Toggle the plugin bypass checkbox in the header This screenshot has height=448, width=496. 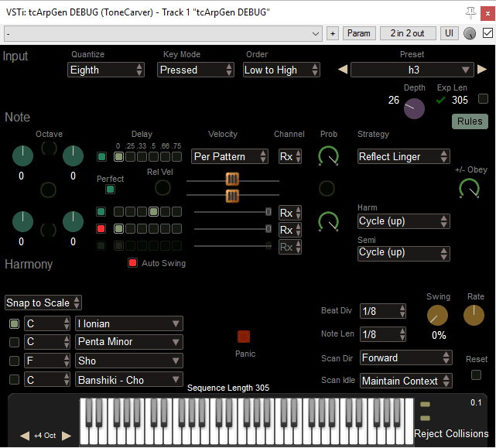point(487,33)
